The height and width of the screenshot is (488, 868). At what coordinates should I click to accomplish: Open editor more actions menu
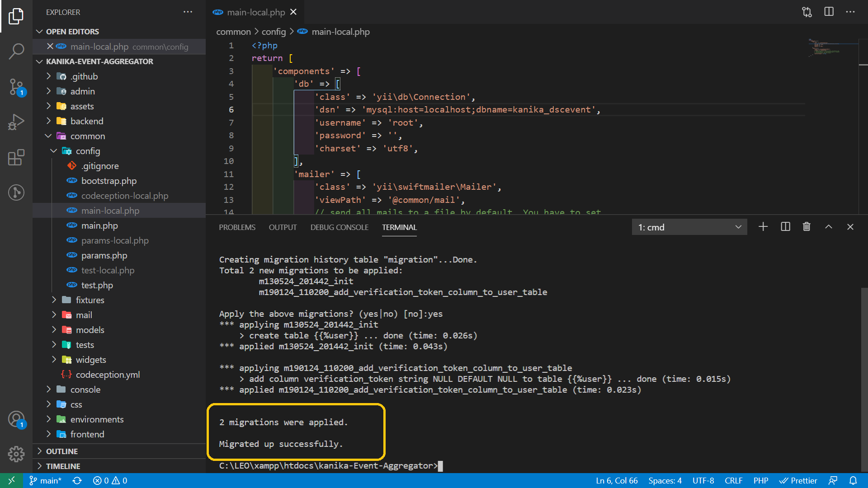point(850,12)
